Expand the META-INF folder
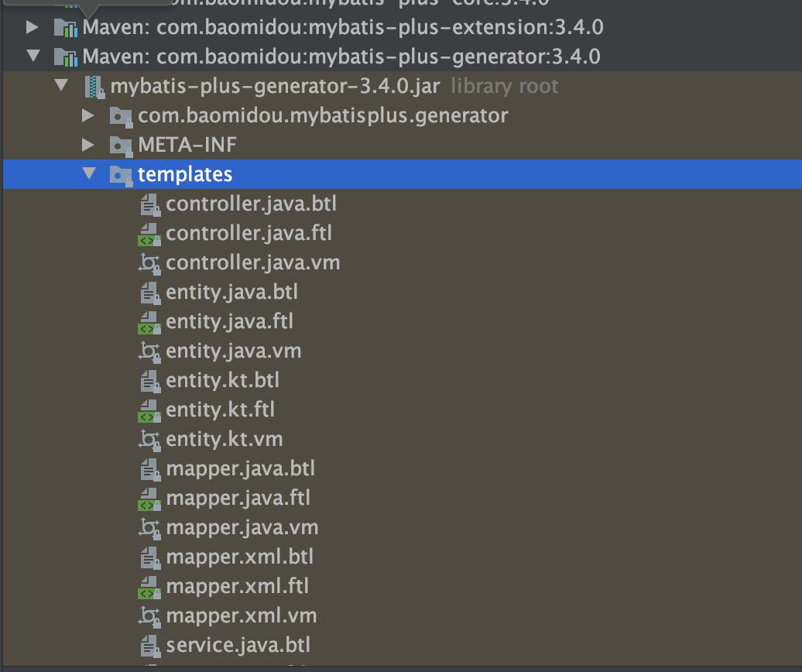Image resolution: width=802 pixels, height=672 pixels. [88, 145]
